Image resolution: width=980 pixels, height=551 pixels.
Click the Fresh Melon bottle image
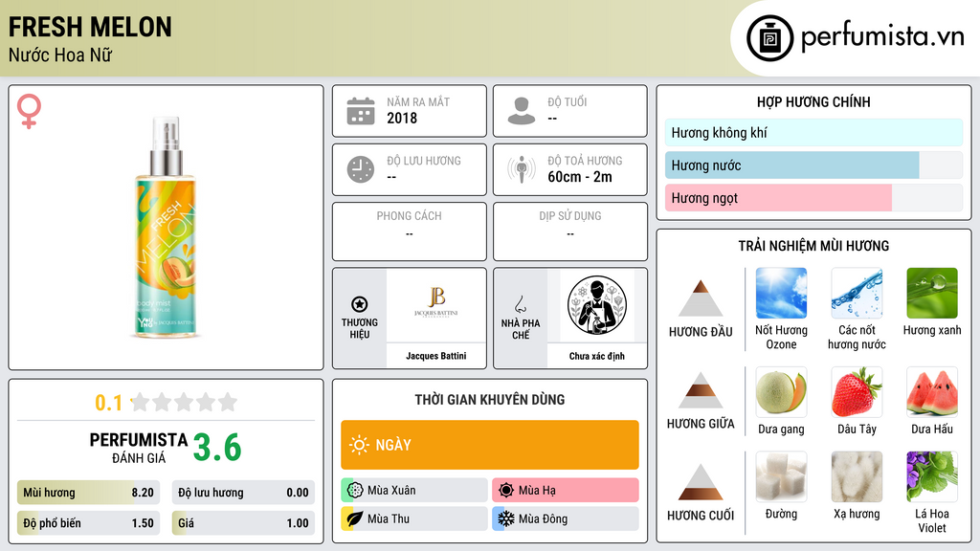(167, 228)
